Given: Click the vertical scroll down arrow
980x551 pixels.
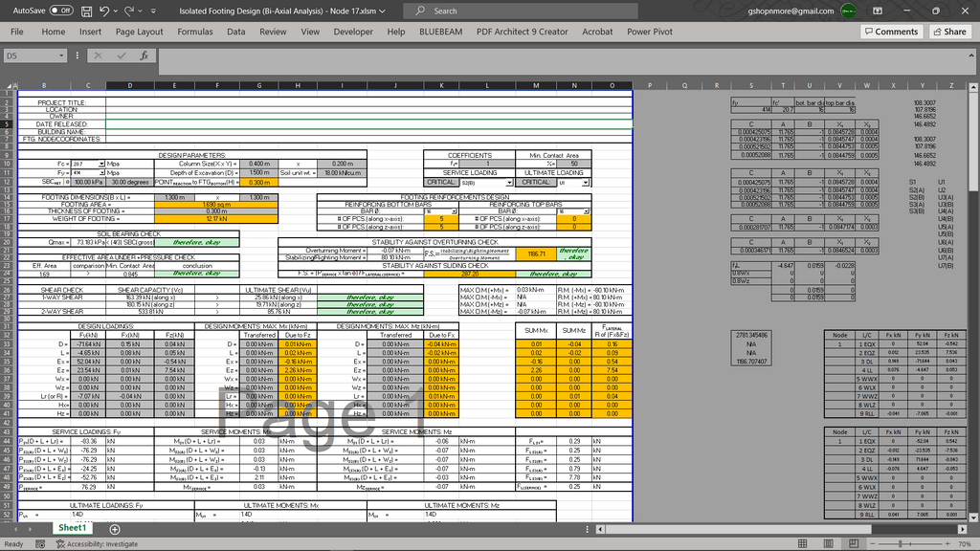Looking at the screenshot, I should 973,518.
